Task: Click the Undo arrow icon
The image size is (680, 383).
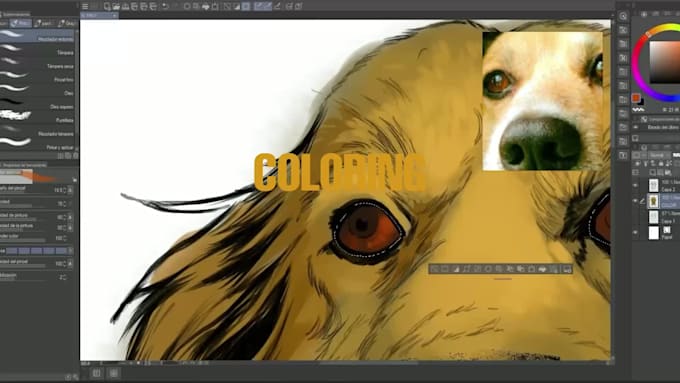Action: pos(165,6)
